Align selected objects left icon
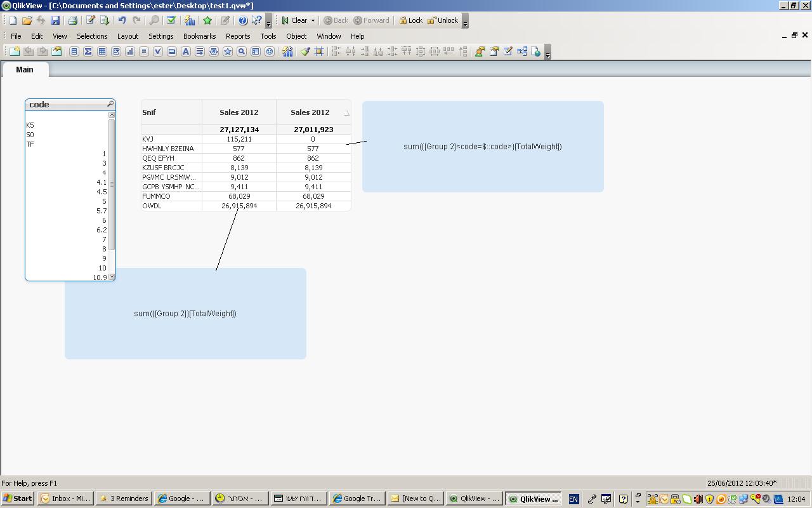Screen dimensions: 812x508 click(x=337, y=51)
